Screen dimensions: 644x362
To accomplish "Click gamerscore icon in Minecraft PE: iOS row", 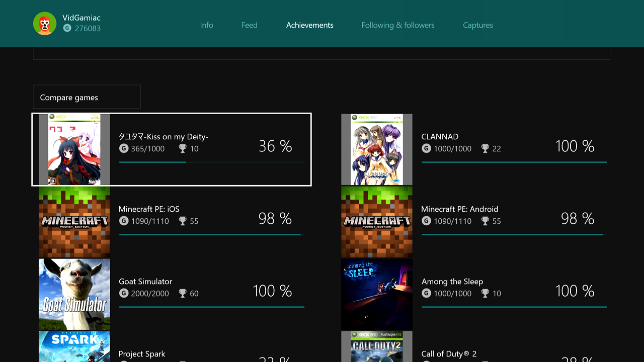I will [124, 221].
